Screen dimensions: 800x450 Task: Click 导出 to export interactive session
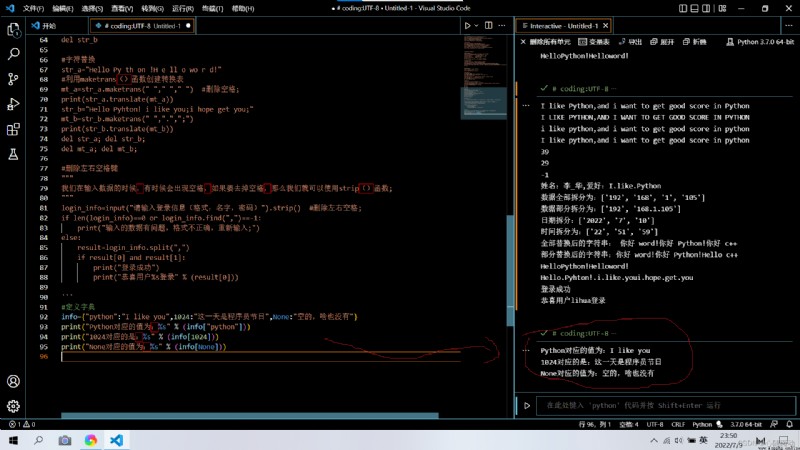[x=630, y=42]
